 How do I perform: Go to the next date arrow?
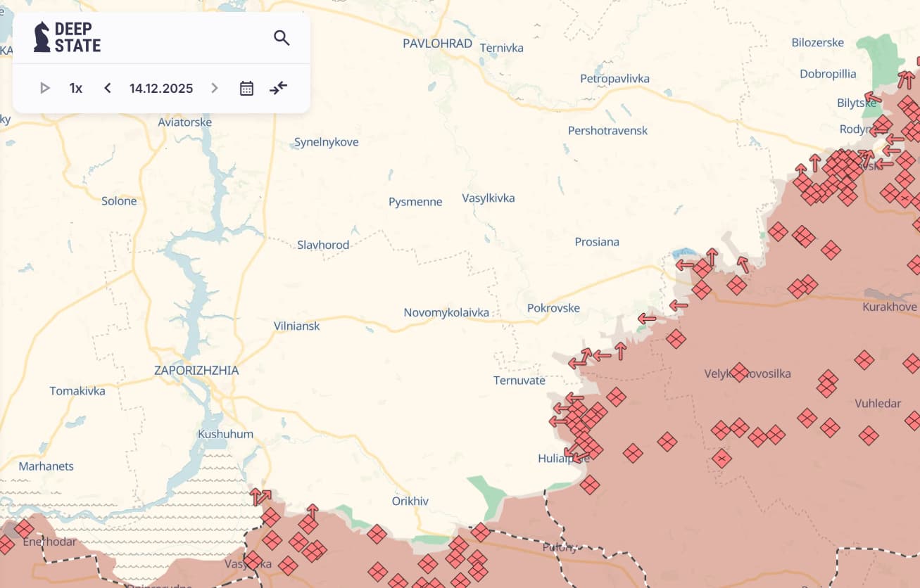215,88
